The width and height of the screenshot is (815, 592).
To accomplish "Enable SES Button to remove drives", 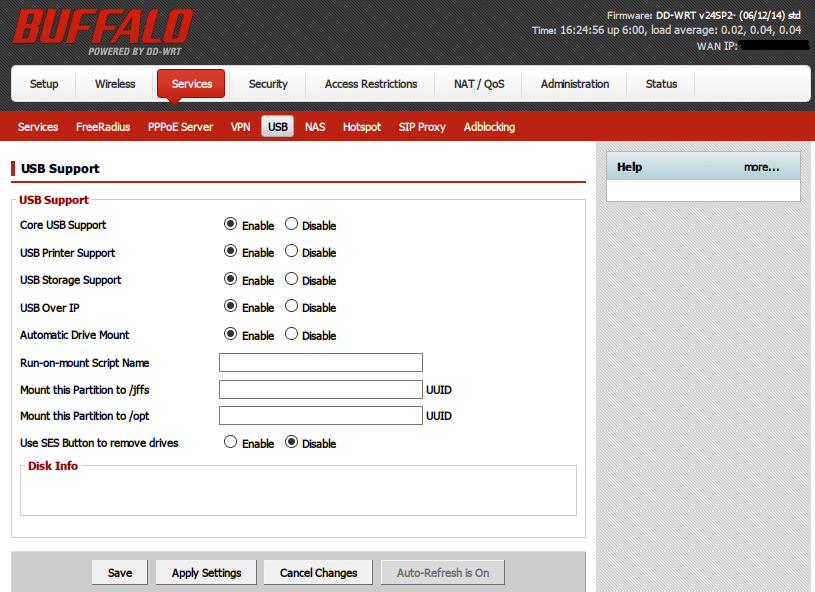I will click(231, 442).
